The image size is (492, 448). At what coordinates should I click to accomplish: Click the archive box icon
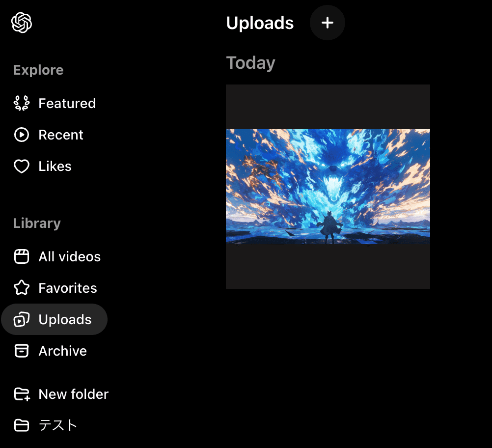[x=22, y=351]
